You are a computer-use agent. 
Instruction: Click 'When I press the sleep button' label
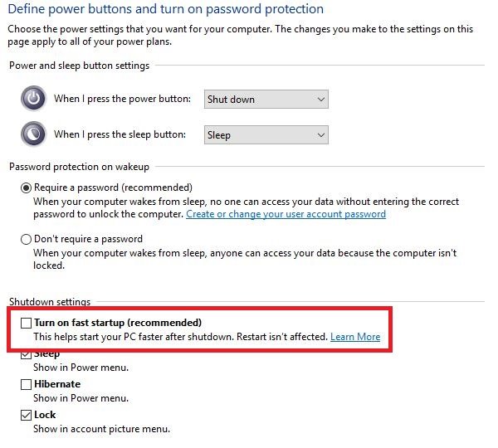pos(125,134)
